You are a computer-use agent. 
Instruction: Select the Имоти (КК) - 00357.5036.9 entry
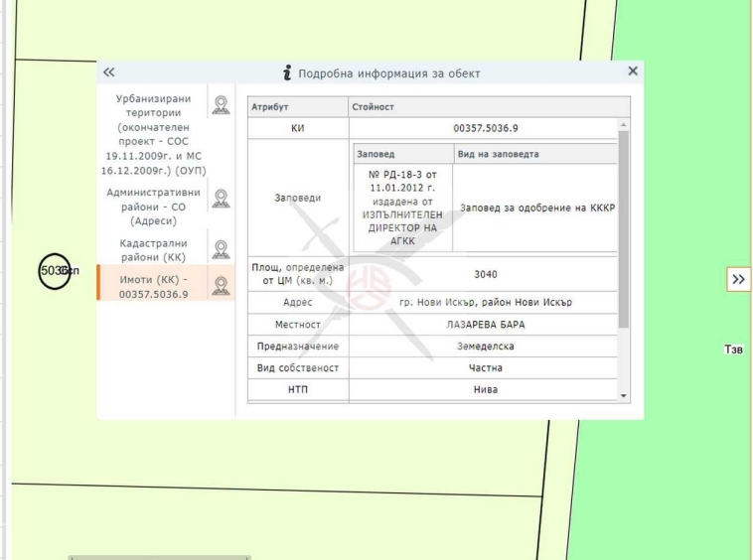tap(152, 286)
